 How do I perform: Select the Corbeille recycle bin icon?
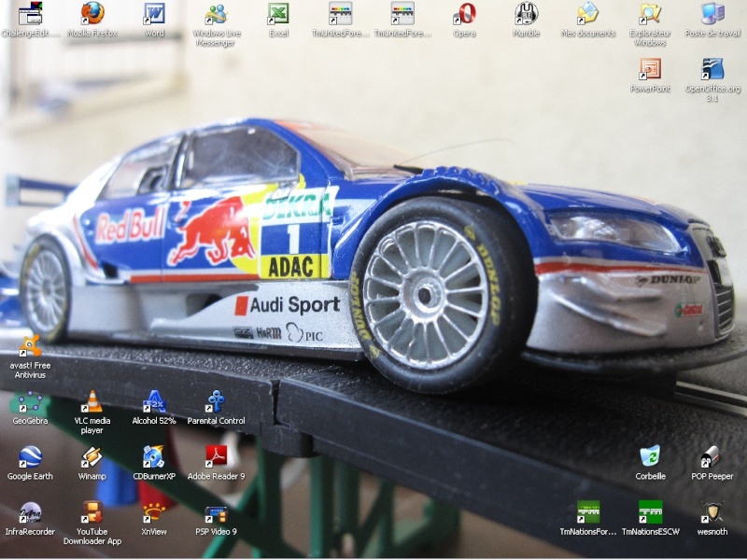(650, 456)
